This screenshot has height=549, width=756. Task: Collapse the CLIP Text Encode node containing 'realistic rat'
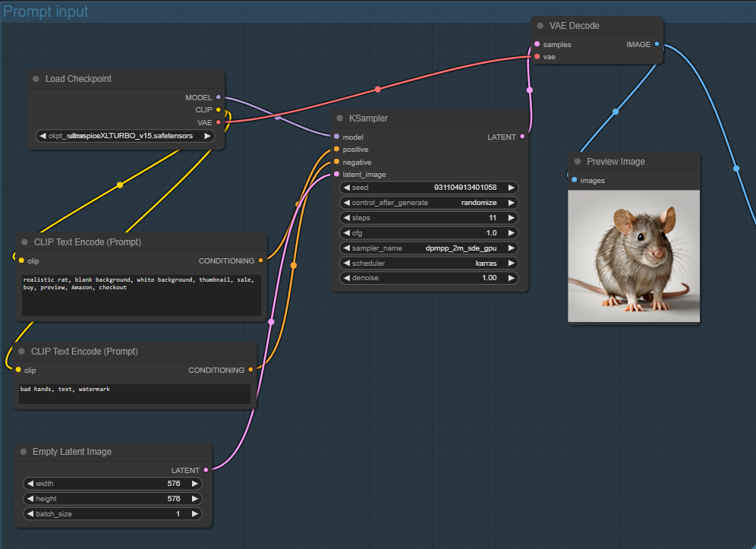point(24,242)
